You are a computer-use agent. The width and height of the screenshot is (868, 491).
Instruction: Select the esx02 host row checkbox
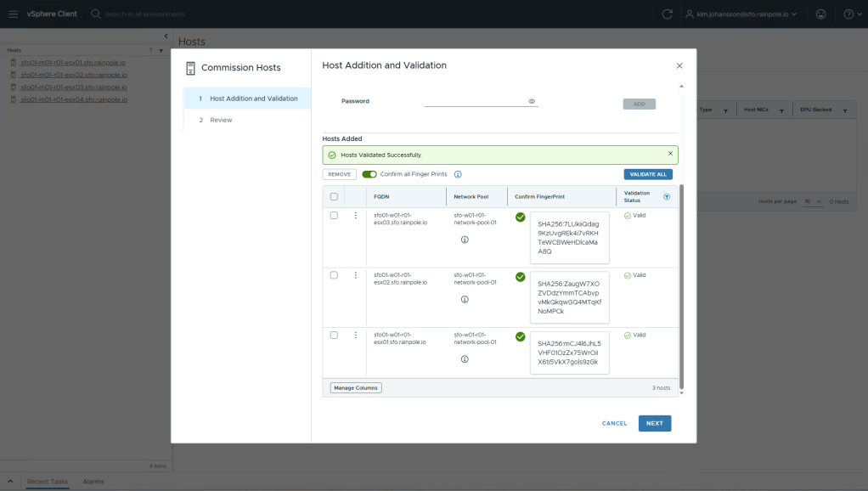(334, 275)
